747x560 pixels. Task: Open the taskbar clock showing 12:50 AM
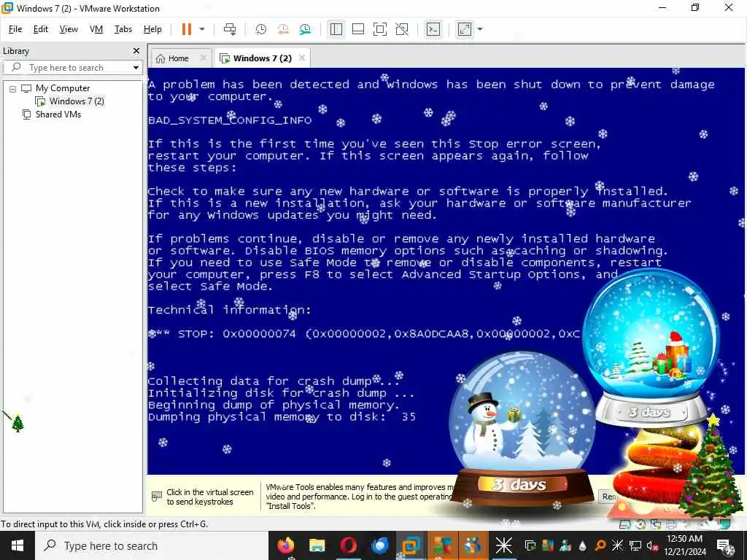[684, 545]
